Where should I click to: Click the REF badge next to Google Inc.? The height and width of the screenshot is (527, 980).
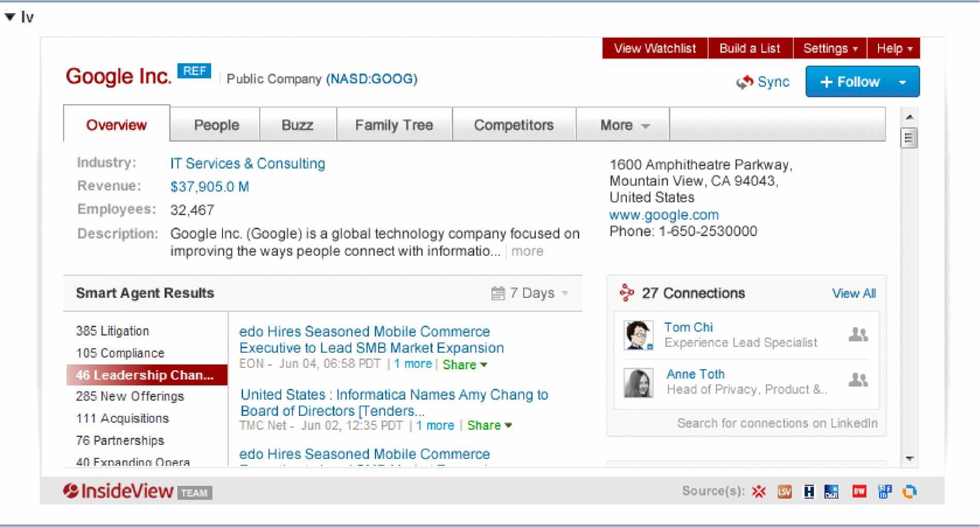click(x=194, y=71)
